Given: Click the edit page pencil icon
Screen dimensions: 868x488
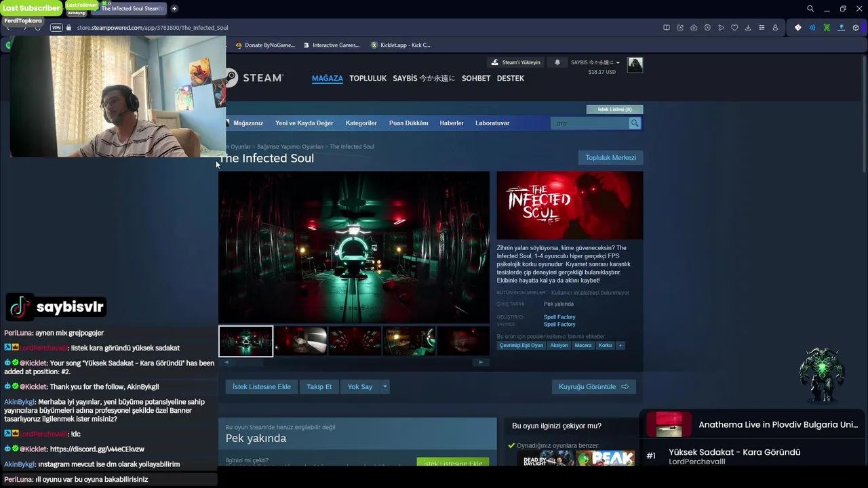Looking at the screenshot, I should click(x=680, y=28).
